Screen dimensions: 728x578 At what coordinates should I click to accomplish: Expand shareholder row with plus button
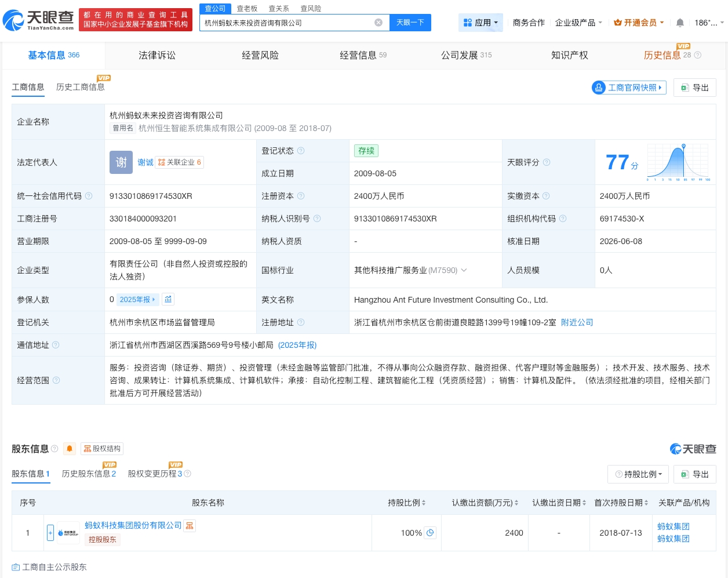(50, 533)
